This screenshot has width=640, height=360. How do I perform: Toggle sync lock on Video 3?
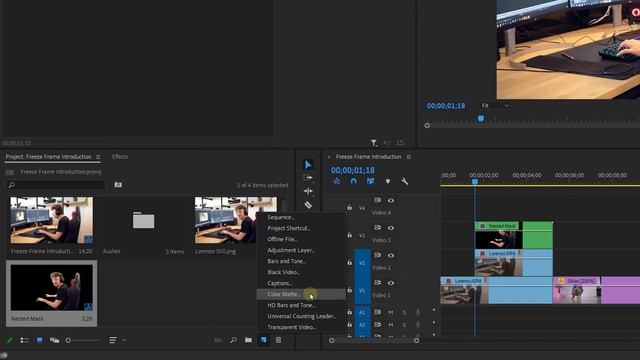click(378, 228)
